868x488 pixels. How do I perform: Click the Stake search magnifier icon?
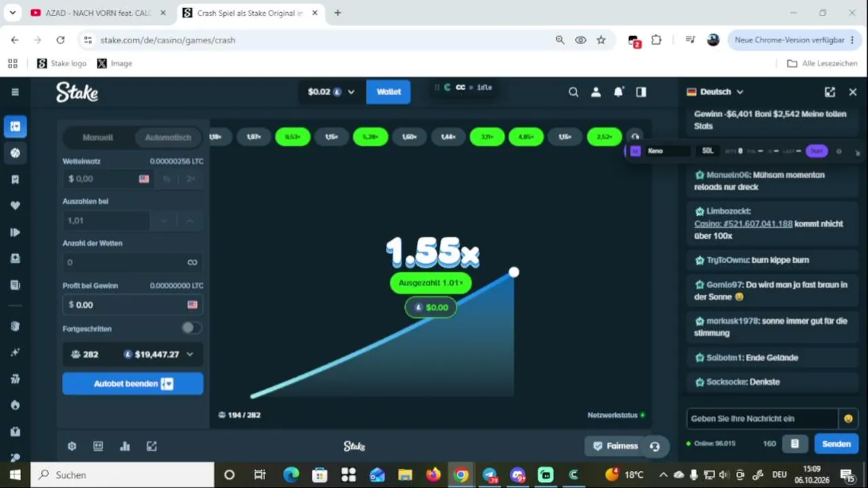coord(574,92)
